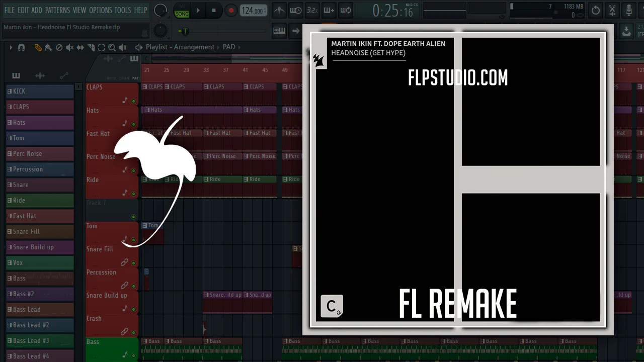Click the wait-for-input countdown icon

295,10
